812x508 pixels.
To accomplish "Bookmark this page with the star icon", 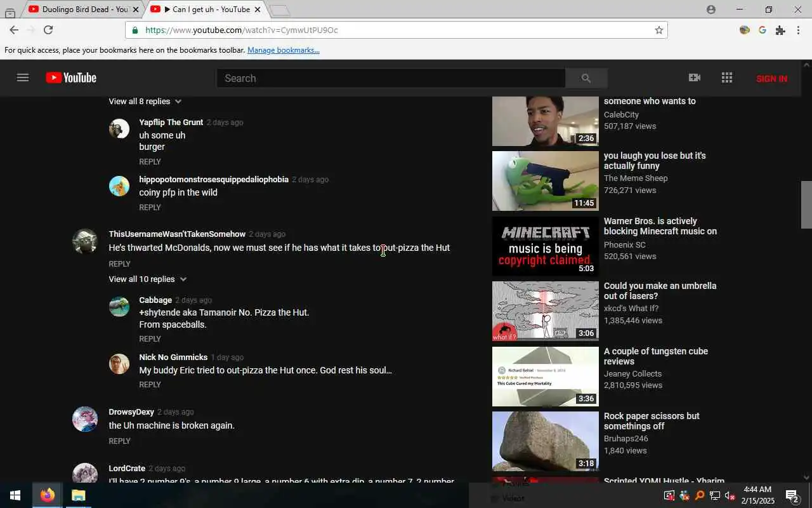I will pos(659,30).
